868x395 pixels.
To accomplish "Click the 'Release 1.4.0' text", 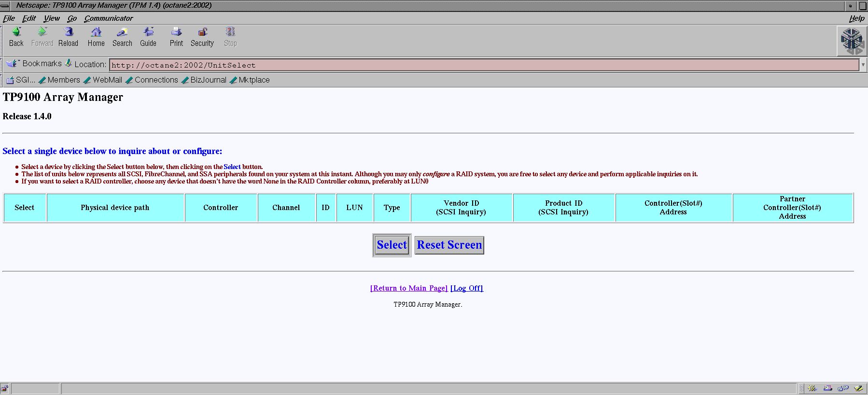I will click(x=27, y=116).
